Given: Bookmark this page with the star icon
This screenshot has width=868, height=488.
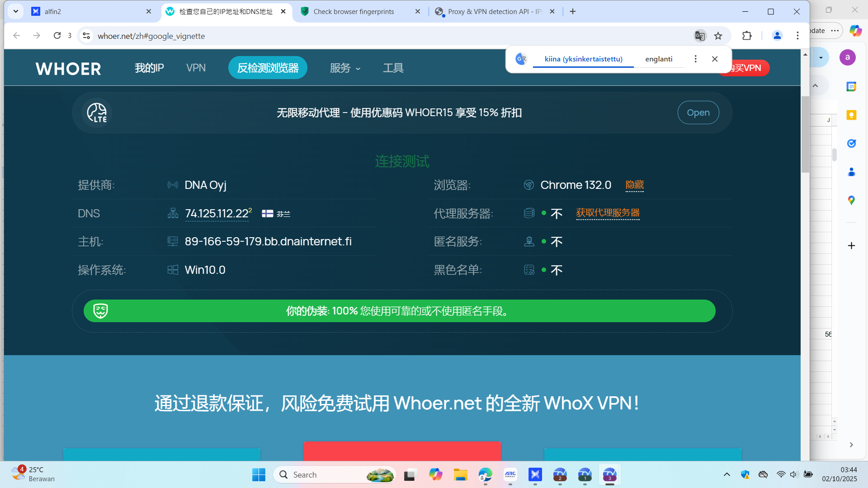Looking at the screenshot, I should (718, 36).
